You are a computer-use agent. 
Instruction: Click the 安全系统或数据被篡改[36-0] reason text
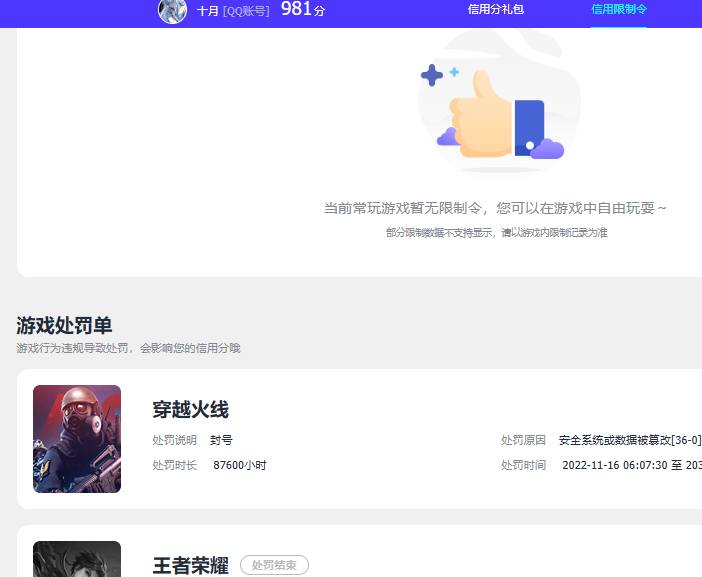630,440
